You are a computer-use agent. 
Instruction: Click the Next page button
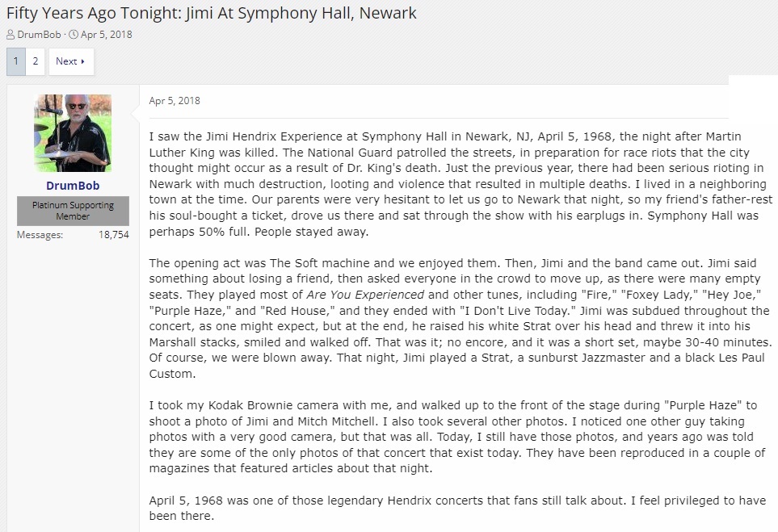71,61
